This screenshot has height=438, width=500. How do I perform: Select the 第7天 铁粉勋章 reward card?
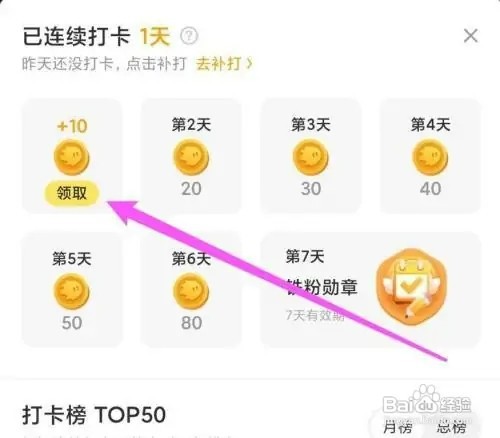tap(370, 289)
